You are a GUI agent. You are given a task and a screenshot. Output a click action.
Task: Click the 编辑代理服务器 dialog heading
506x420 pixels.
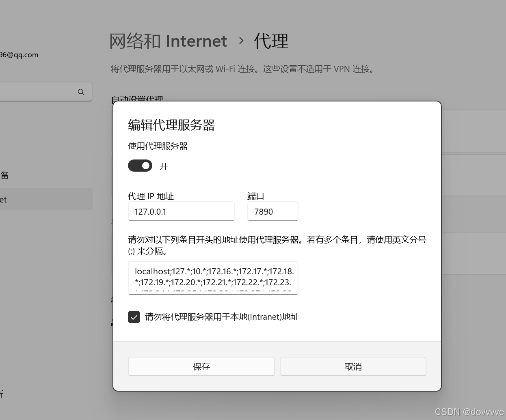click(x=171, y=125)
